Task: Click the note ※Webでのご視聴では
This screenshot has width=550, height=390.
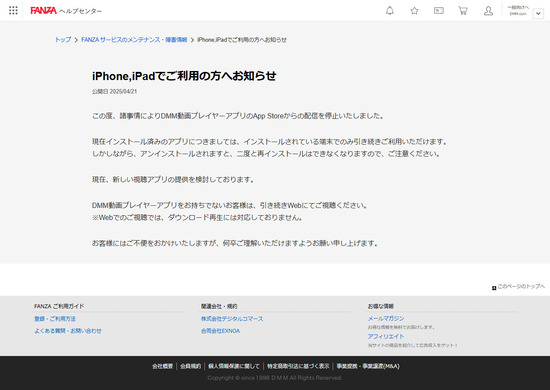Action: (x=197, y=217)
